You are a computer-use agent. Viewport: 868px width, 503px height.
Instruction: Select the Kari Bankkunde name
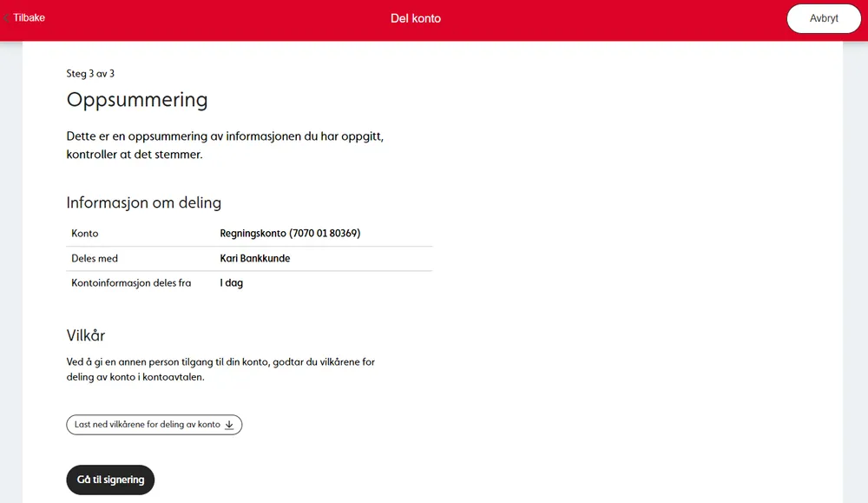pyautogui.click(x=255, y=259)
